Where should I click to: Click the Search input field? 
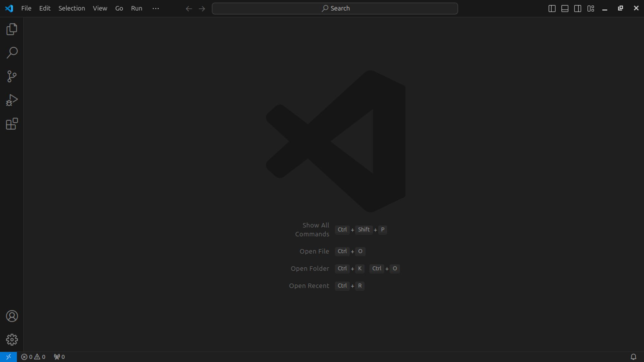click(x=335, y=8)
